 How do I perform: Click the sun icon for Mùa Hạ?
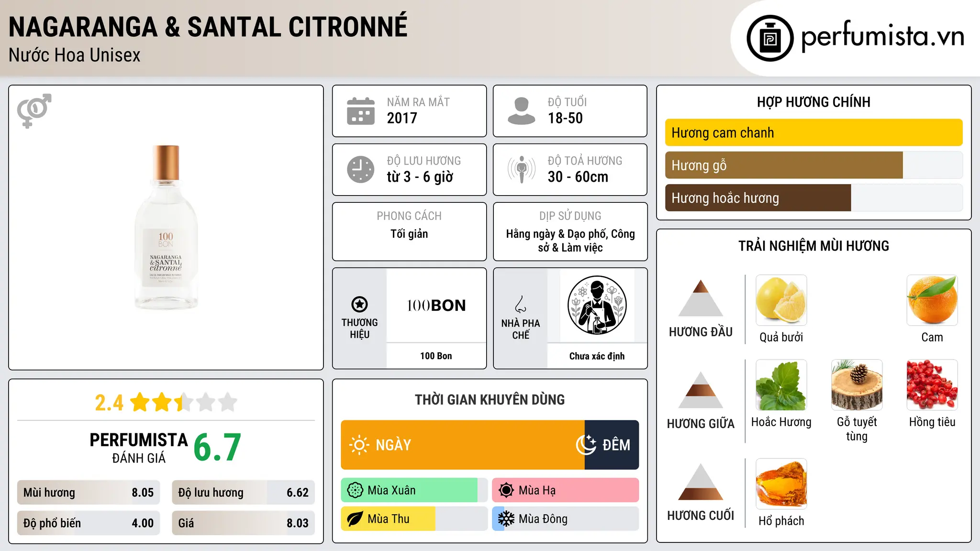click(x=506, y=490)
